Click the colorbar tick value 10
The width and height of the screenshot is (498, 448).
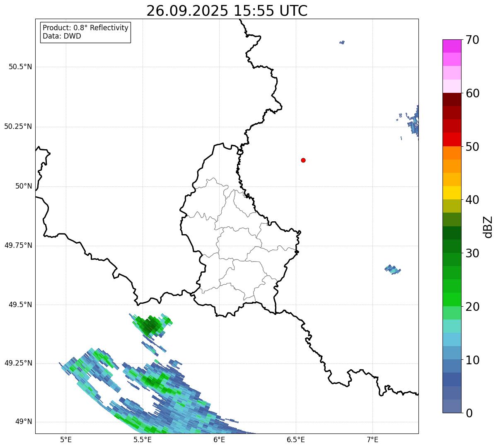point(472,360)
